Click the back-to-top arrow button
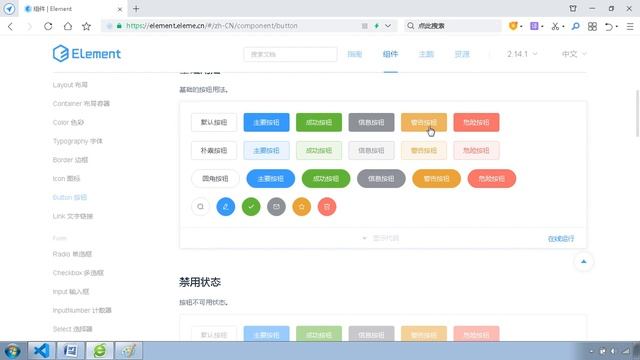Viewport: 640px width, 360px height. point(584,262)
